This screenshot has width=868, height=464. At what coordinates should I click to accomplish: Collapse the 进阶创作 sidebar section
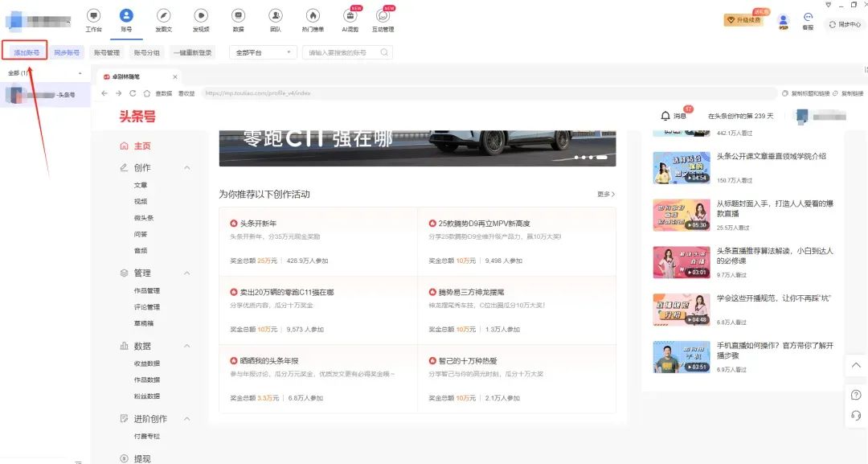[187, 419]
